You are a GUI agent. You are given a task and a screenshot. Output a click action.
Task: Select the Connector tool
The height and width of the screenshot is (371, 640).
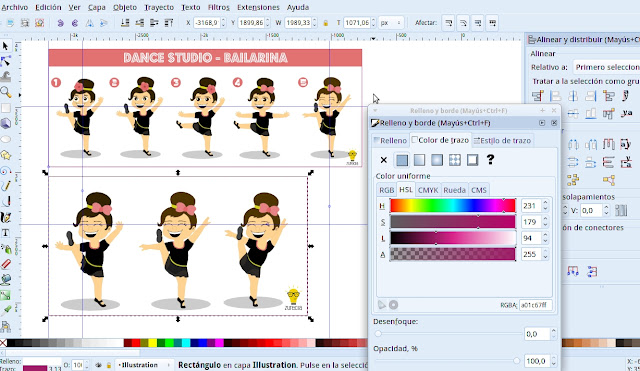coord(5,326)
